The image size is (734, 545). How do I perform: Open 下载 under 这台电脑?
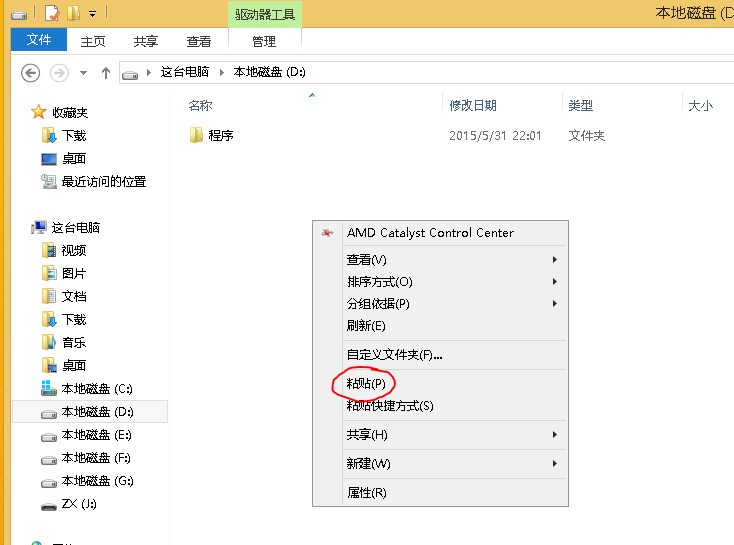(x=64, y=319)
